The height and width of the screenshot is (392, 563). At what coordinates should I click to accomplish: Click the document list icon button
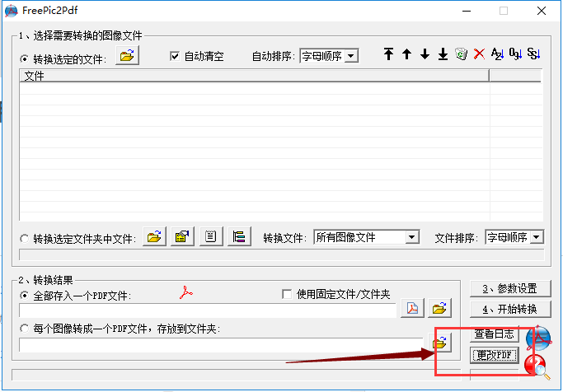(x=211, y=236)
